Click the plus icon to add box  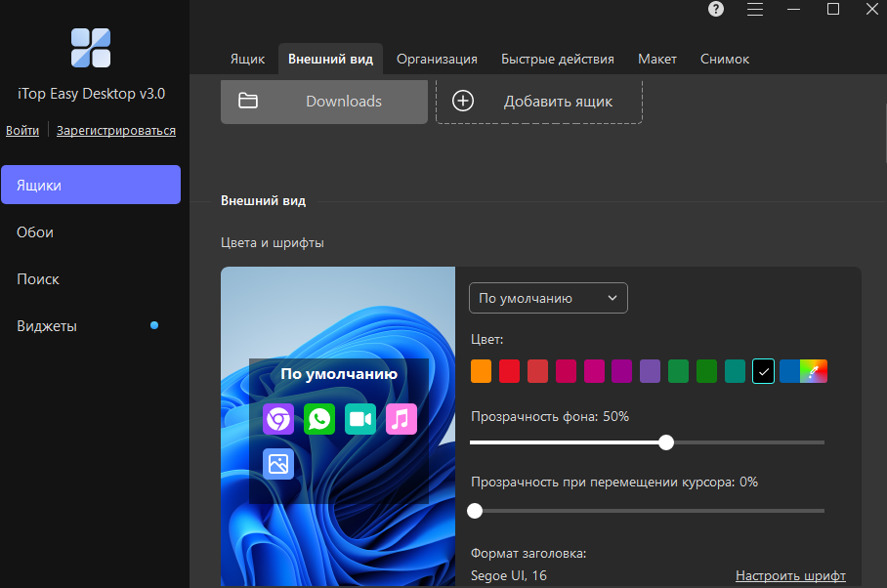pyautogui.click(x=463, y=102)
